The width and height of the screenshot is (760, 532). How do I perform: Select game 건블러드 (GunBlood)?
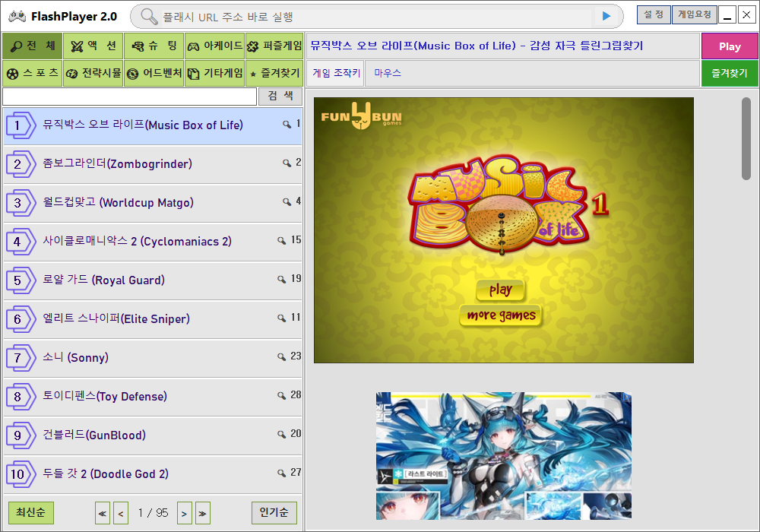click(x=153, y=435)
